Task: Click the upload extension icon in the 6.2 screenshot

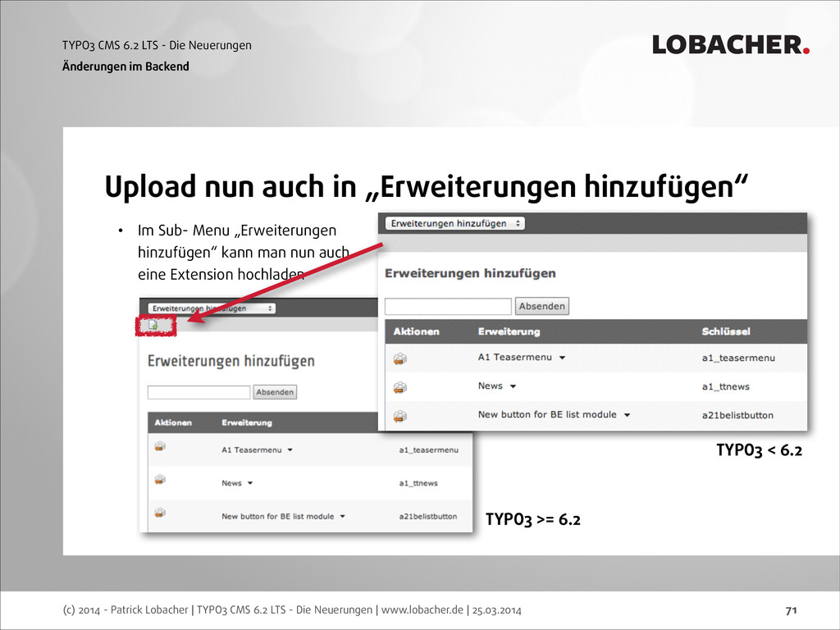Action: (153, 325)
